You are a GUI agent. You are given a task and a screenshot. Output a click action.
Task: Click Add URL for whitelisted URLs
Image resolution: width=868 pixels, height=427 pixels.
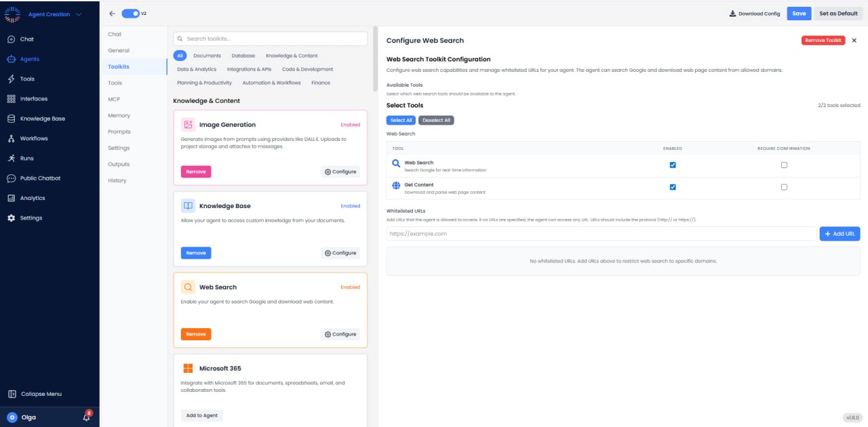click(x=840, y=233)
